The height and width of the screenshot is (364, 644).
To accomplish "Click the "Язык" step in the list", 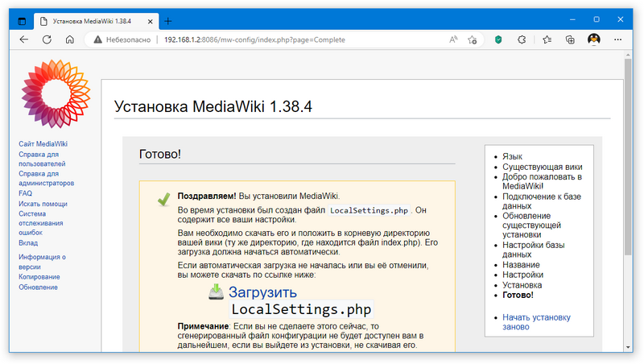I will 512,156.
